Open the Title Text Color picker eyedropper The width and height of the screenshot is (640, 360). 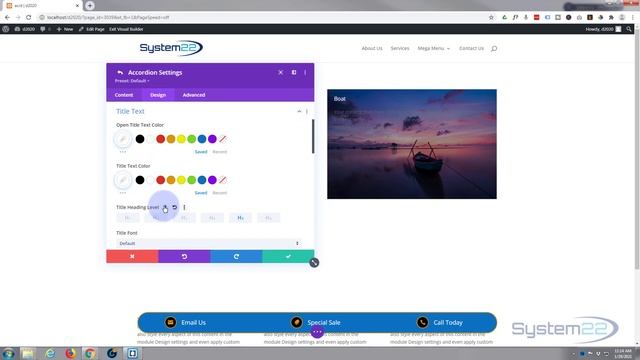coord(123,180)
